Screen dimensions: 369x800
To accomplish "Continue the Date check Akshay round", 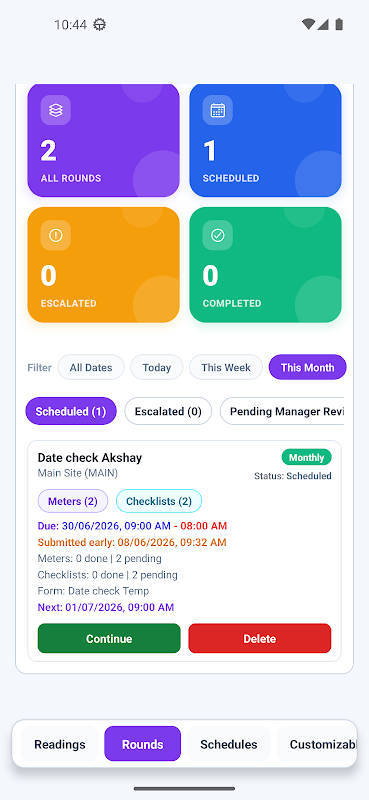I will 109,638.
